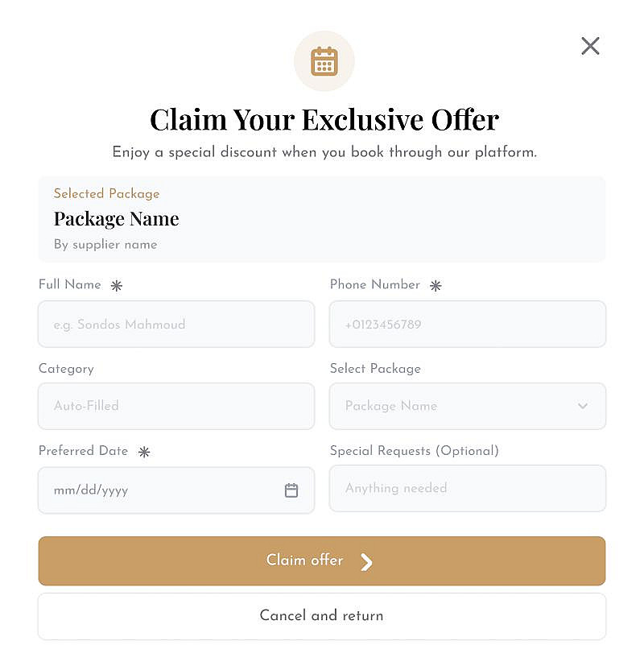
Task: Focus the Special Requests input field
Action: click(x=467, y=488)
